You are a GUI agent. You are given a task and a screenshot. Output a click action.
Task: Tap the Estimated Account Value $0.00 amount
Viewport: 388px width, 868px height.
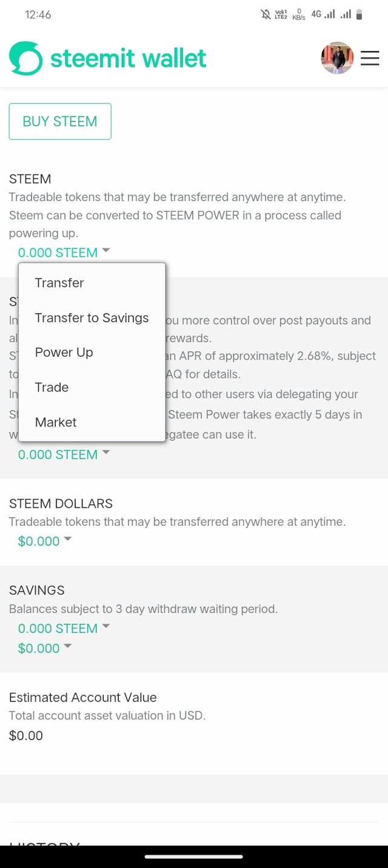point(26,736)
